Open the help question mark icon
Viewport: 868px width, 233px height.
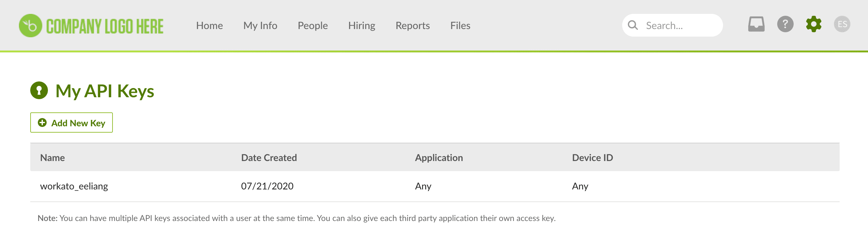click(x=785, y=24)
